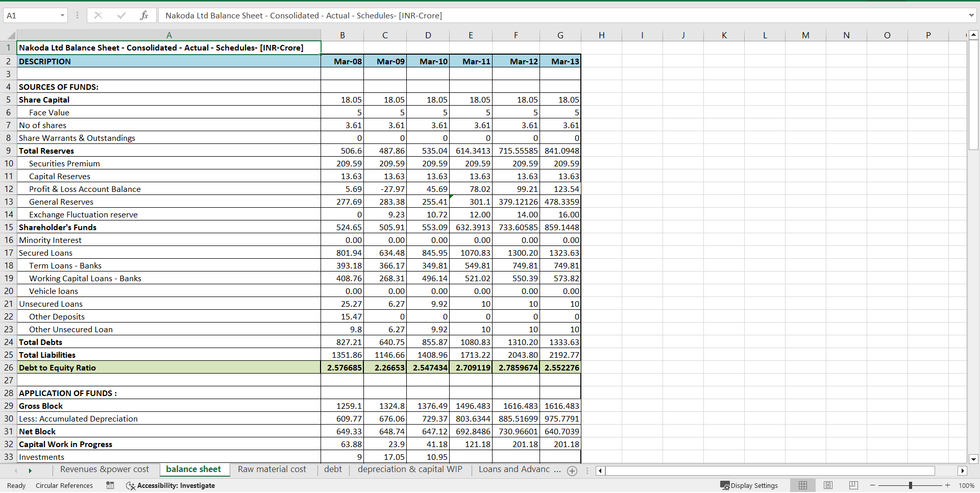This screenshot has height=493, width=980.
Task: Click the Zoom Out minus icon
Action: (872, 485)
